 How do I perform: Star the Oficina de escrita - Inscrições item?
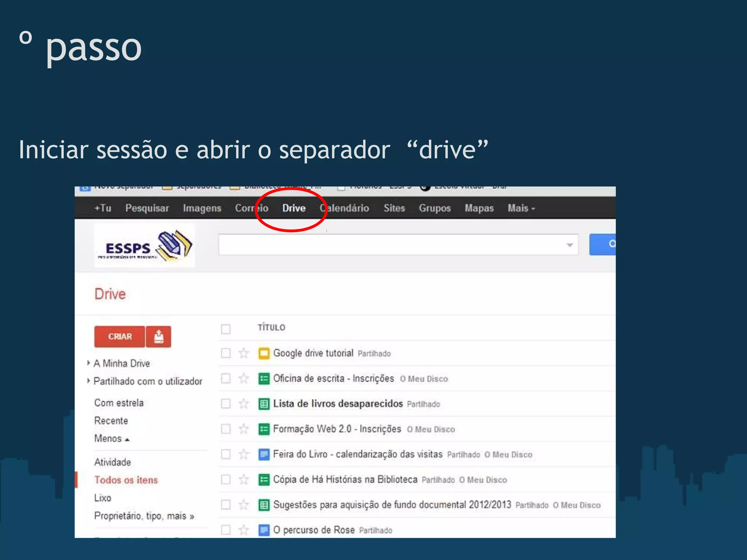(244, 378)
